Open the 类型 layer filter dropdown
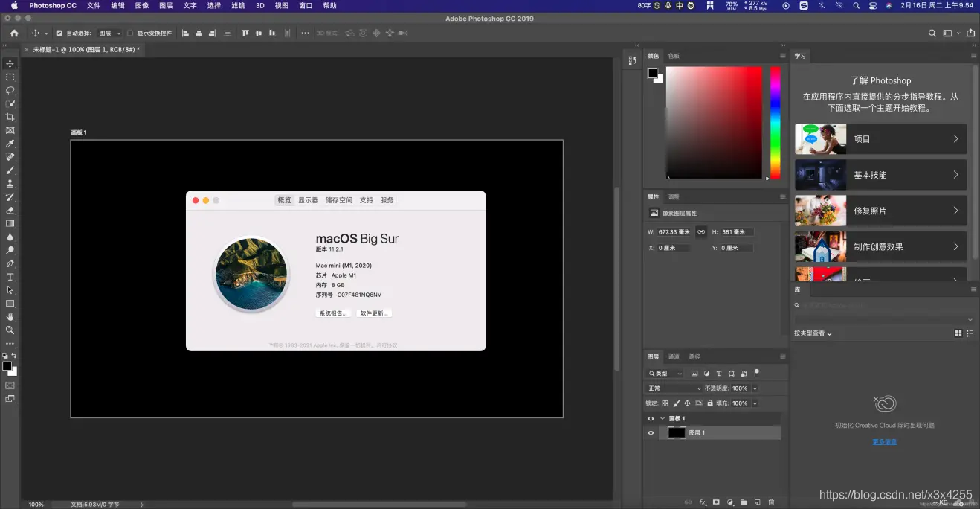Screen dimensions: 980x509 pyautogui.click(x=665, y=374)
